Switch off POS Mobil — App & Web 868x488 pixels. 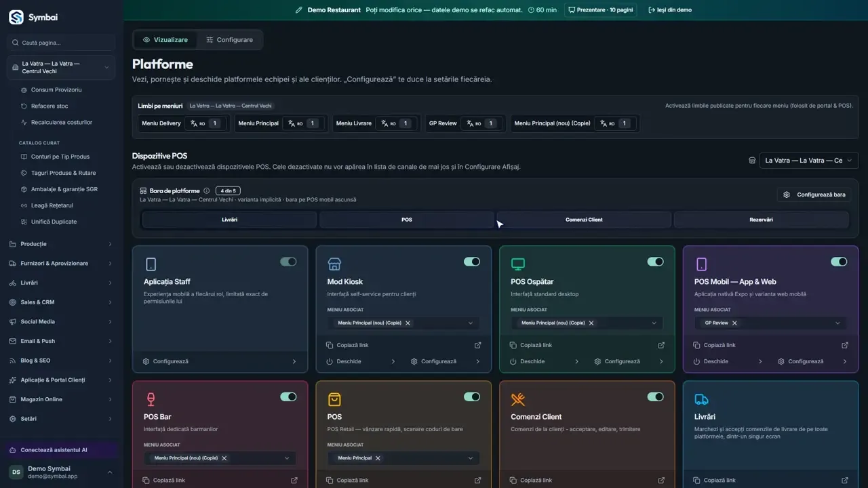[839, 262]
